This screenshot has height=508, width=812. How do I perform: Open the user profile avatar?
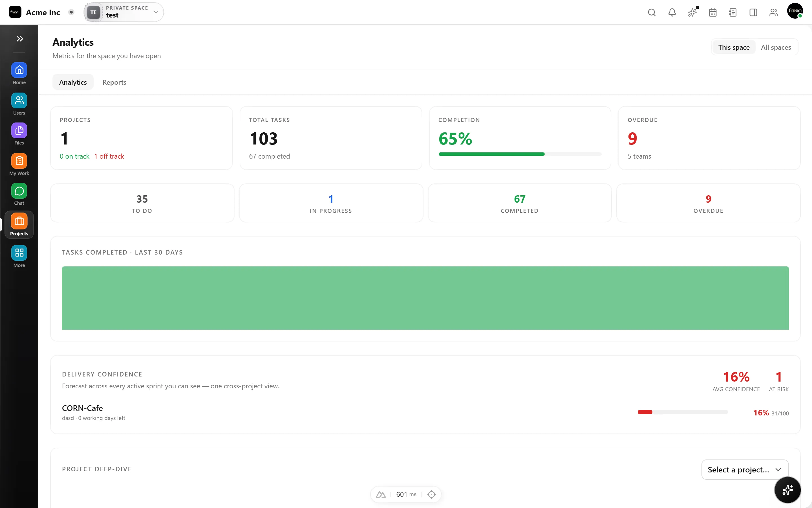(x=795, y=11)
